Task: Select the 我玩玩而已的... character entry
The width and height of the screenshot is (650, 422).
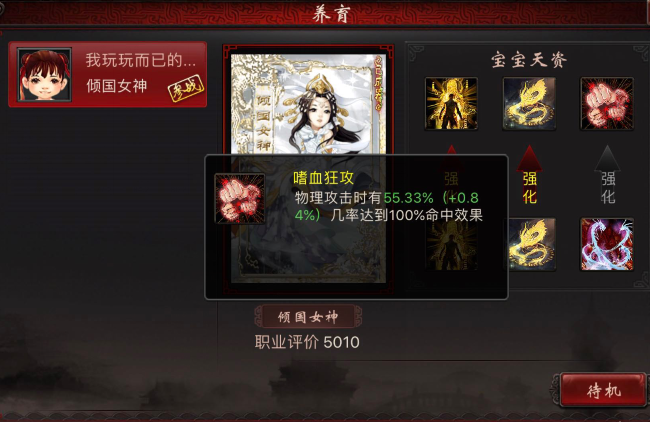Action: (108, 75)
